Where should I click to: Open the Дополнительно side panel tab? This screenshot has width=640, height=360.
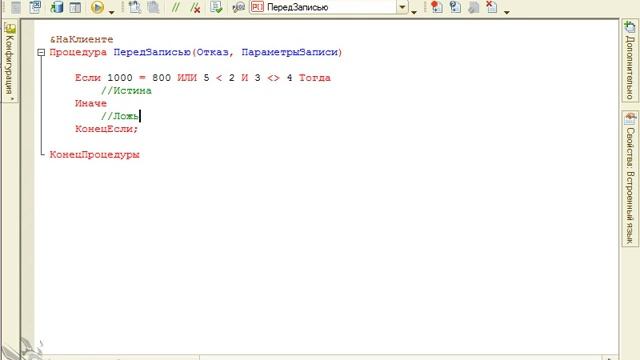pyautogui.click(x=630, y=60)
